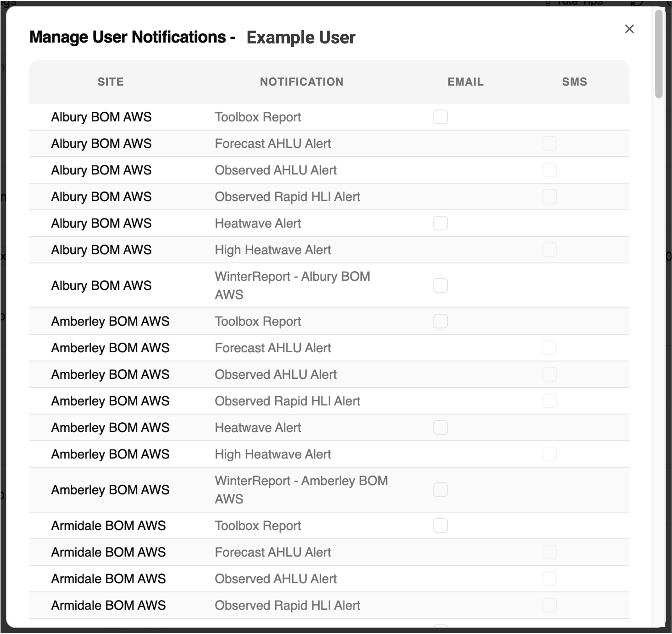The image size is (672, 634).
Task: Toggle SMS for Amberley Observed AHLU Alert
Action: point(549,374)
